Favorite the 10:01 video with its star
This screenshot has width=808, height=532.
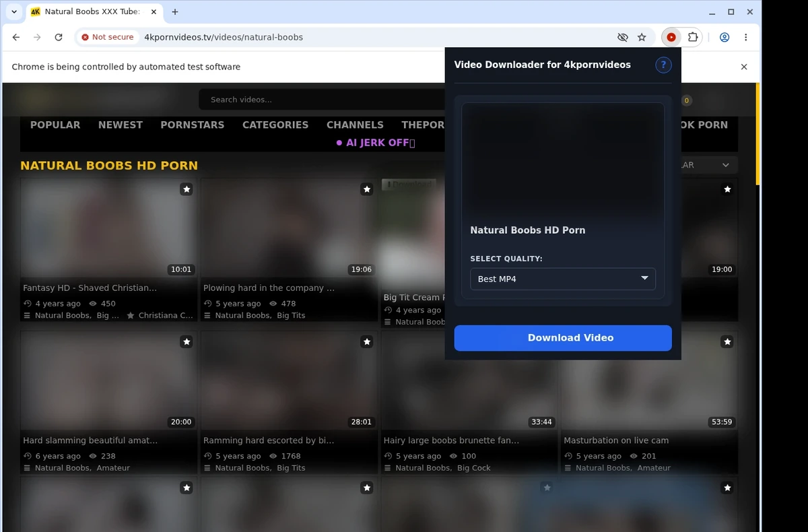(x=187, y=189)
